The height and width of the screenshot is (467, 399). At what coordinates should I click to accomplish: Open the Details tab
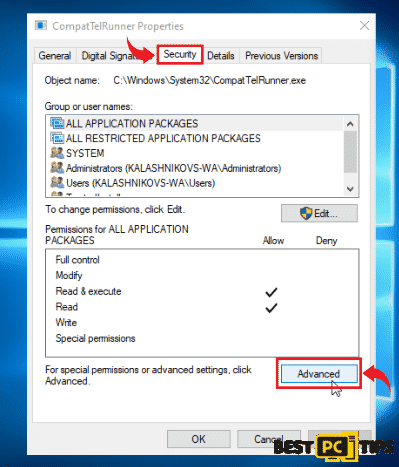(x=221, y=56)
